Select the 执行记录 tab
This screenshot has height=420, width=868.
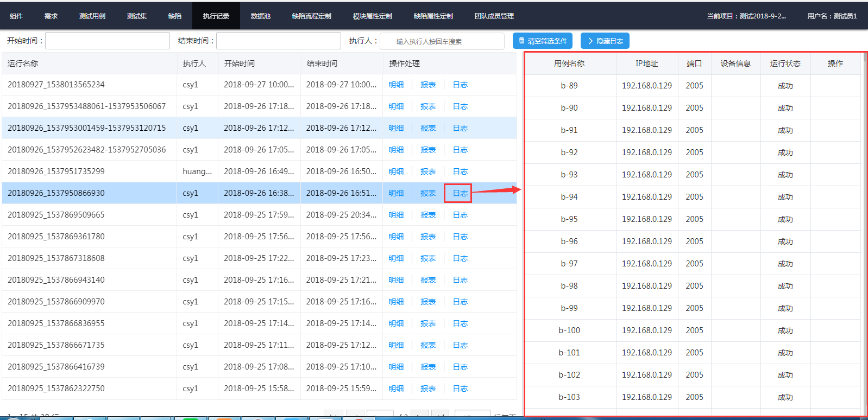216,16
